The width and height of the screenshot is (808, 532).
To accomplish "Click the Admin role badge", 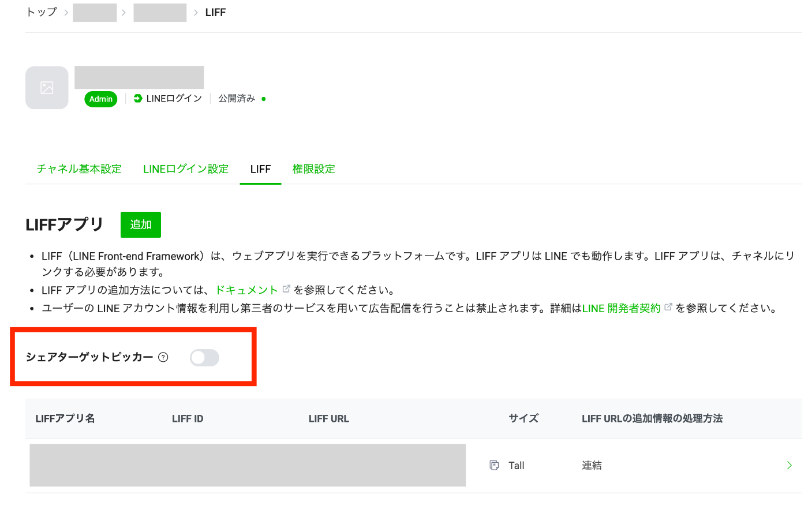I will tap(101, 99).
